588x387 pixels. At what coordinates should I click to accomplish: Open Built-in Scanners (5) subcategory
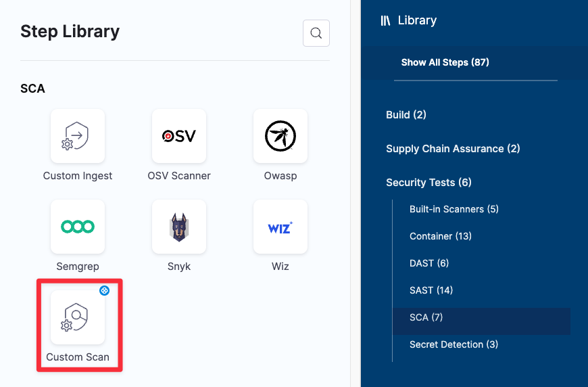pos(454,209)
